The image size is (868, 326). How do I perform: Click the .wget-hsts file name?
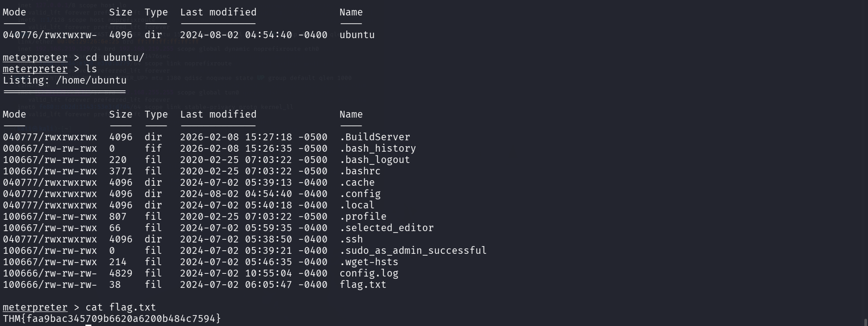click(369, 262)
